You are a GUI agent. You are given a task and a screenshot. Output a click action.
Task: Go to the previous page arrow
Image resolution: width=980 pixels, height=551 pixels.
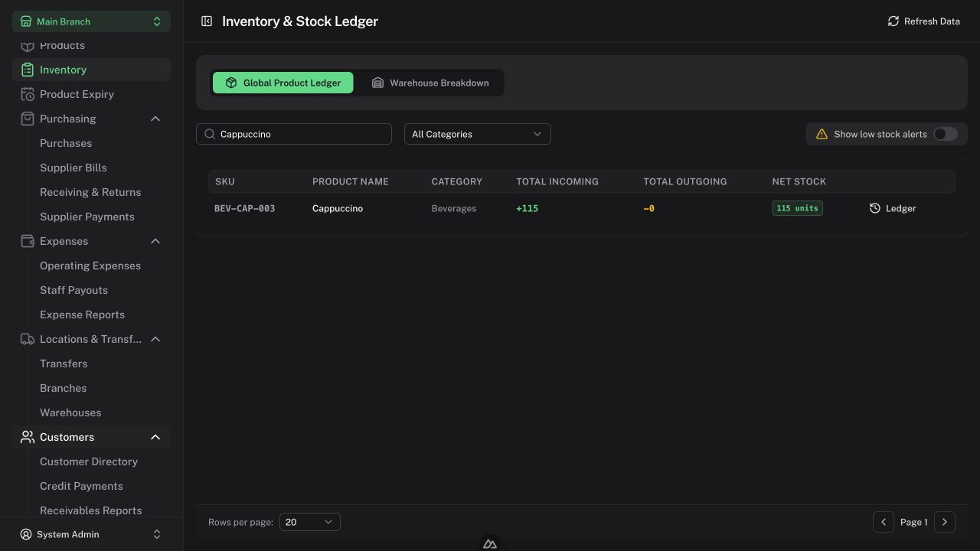tap(884, 522)
